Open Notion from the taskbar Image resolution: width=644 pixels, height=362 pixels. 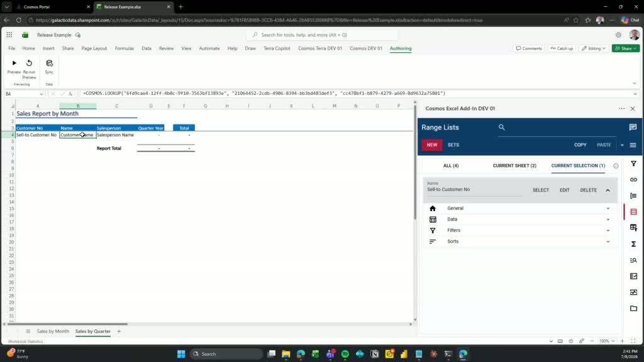click(x=375, y=354)
